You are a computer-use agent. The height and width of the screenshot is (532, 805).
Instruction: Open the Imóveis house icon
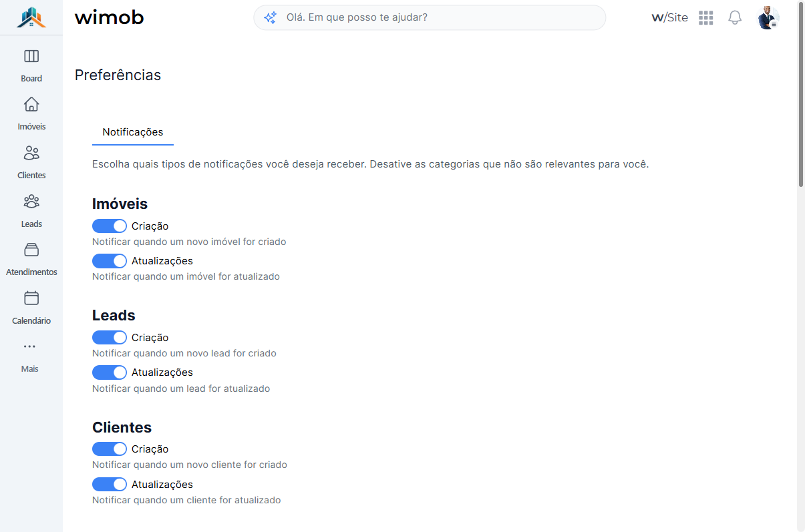coord(31,104)
